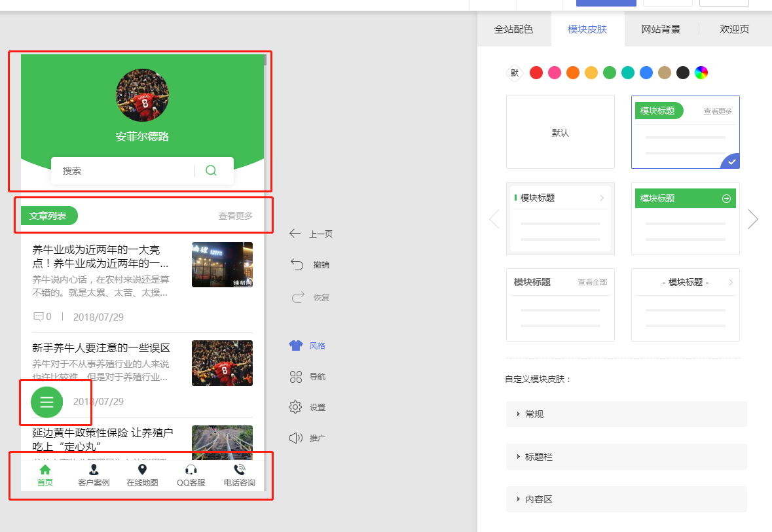Tap the 在线地图 map pin icon
772x532 pixels.
click(142, 469)
